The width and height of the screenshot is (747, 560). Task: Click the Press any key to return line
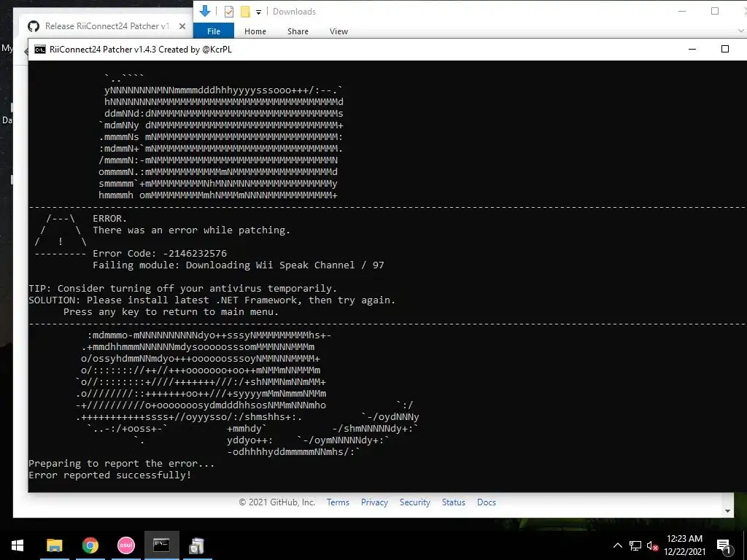[171, 312]
